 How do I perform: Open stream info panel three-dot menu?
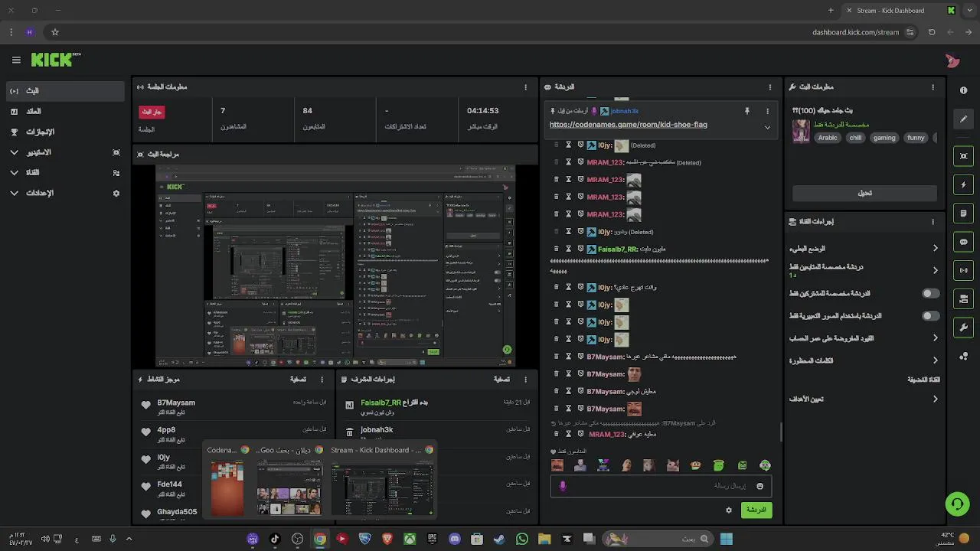(933, 87)
